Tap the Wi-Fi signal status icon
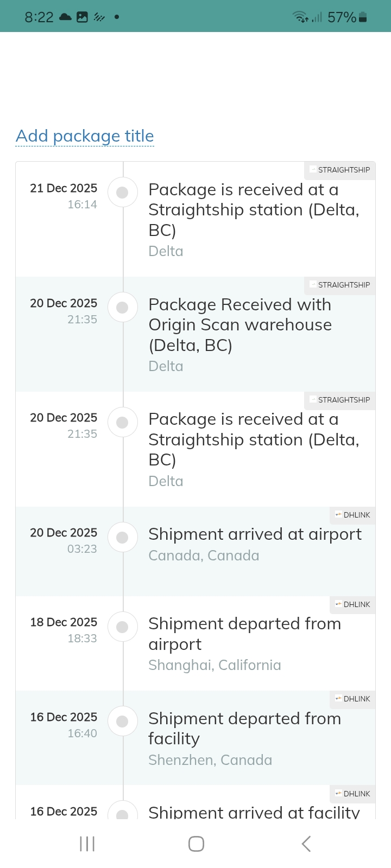 301,17
